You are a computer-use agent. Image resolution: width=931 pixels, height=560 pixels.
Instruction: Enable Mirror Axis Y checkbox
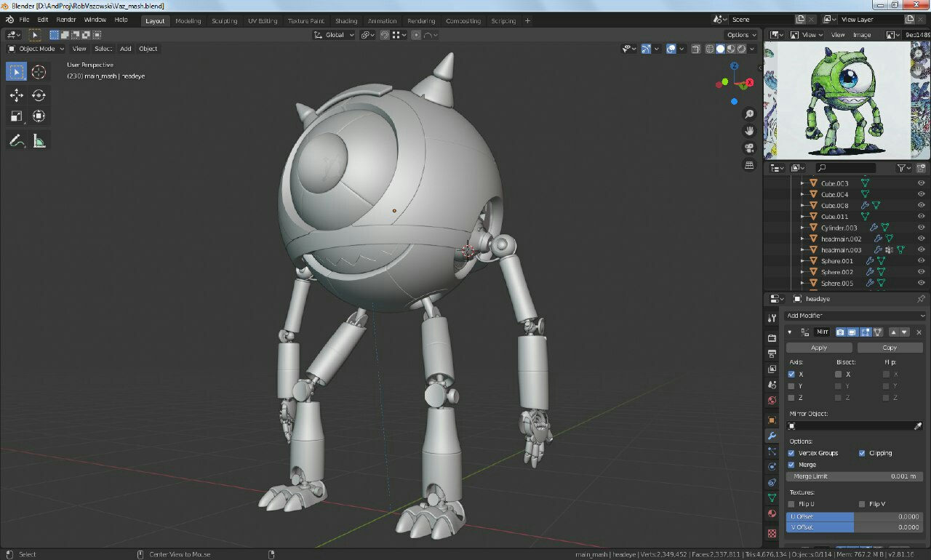pos(791,386)
